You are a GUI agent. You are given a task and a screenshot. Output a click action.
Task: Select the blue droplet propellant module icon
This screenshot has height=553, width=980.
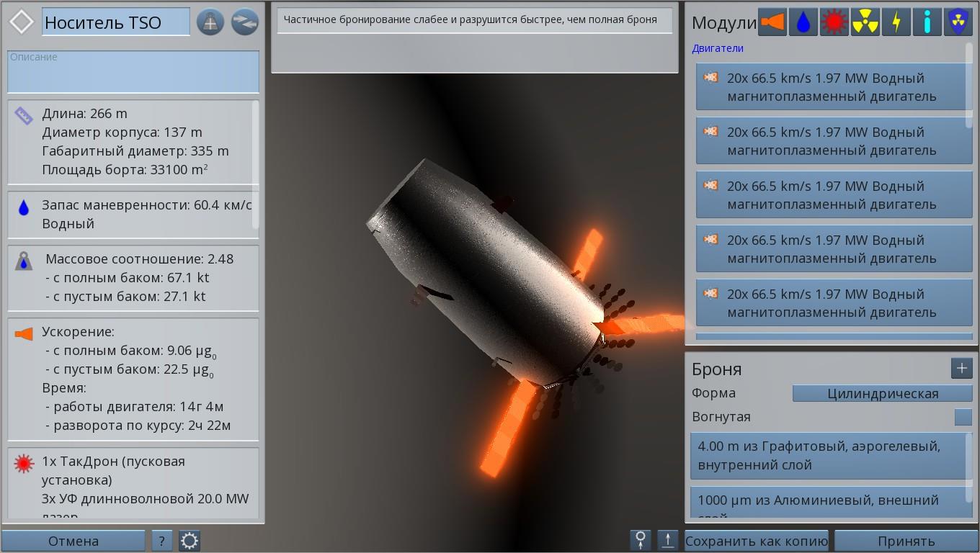coord(803,22)
